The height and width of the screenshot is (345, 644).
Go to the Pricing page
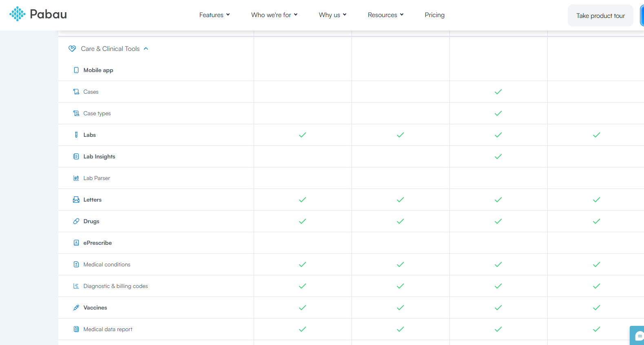[435, 15]
